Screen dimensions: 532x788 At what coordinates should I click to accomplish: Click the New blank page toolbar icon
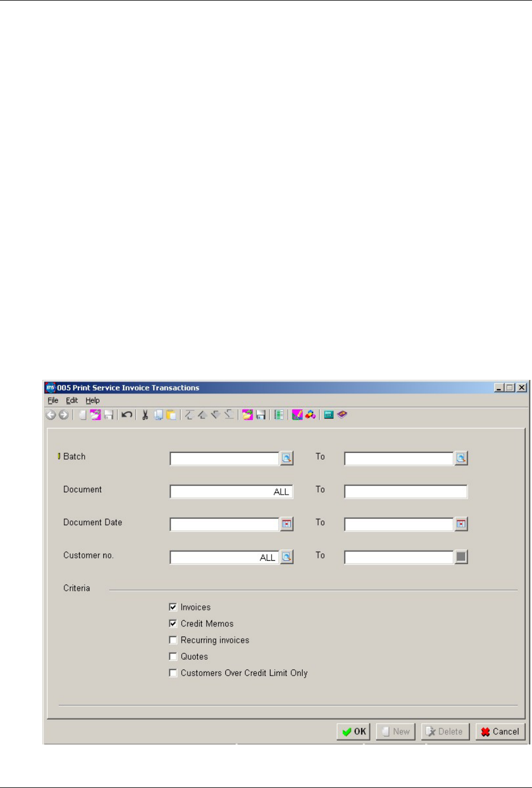click(x=83, y=415)
